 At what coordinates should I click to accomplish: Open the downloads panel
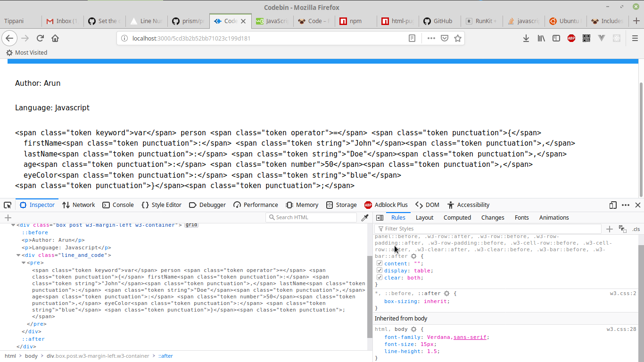pyautogui.click(x=526, y=38)
